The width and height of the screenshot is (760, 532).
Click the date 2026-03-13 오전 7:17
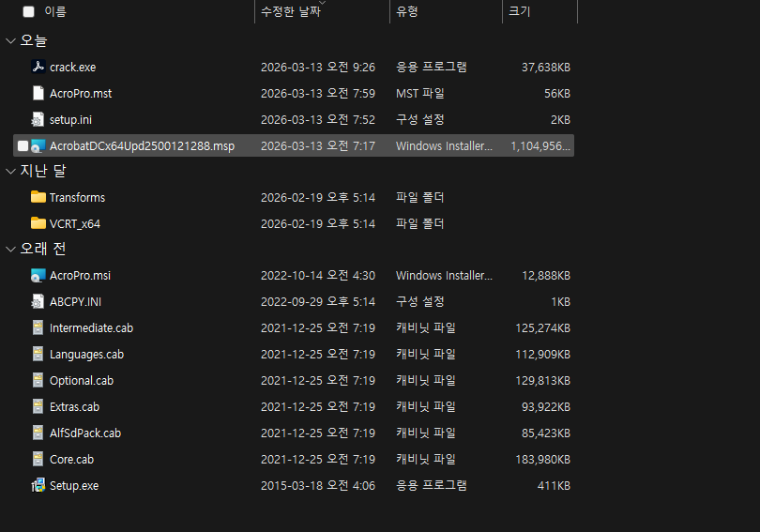coord(318,145)
